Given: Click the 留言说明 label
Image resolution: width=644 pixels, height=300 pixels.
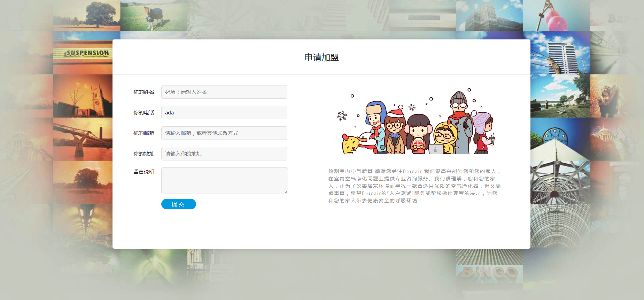Looking at the screenshot, I should tap(143, 172).
